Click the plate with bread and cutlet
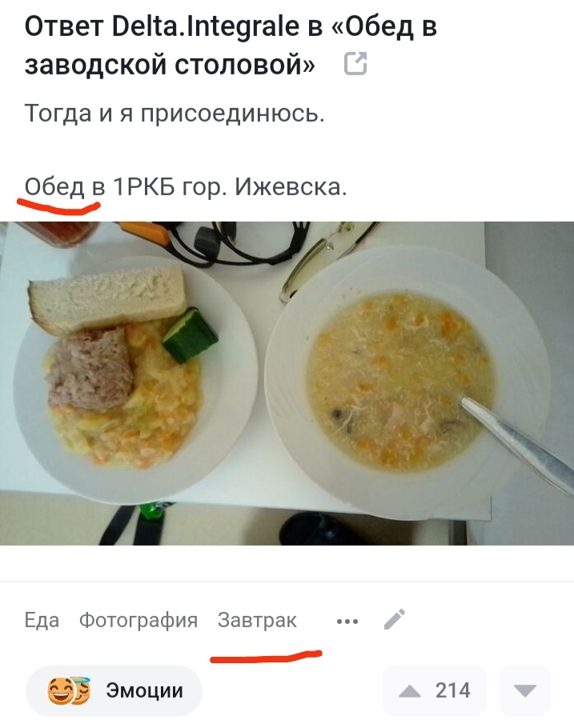The height and width of the screenshot is (728, 574). [x=134, y=380]
